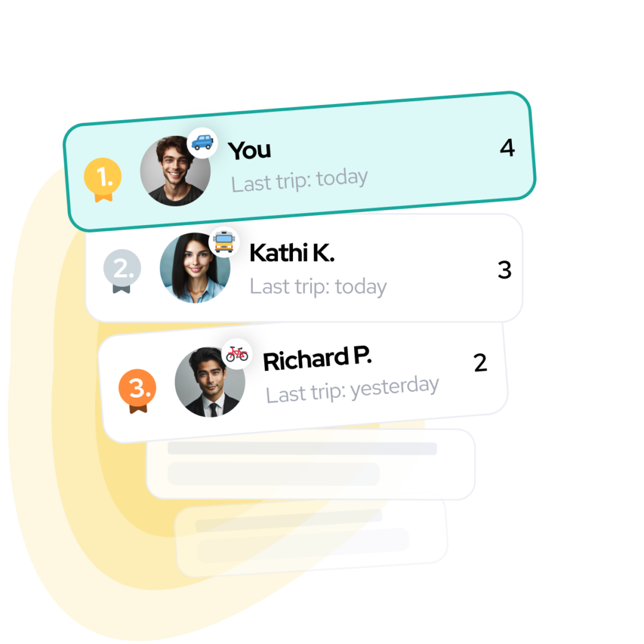
Task: Click the blue car icon badge
Action: 202,143
